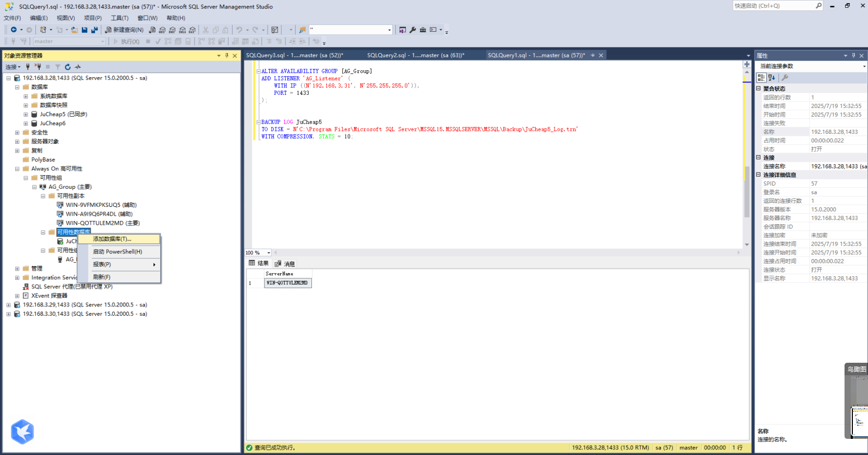The height and width of the screenshot is (455, 868).
Task: Expand the System Databases (系统数据库) folder
Action: click(x=26, y=96)
